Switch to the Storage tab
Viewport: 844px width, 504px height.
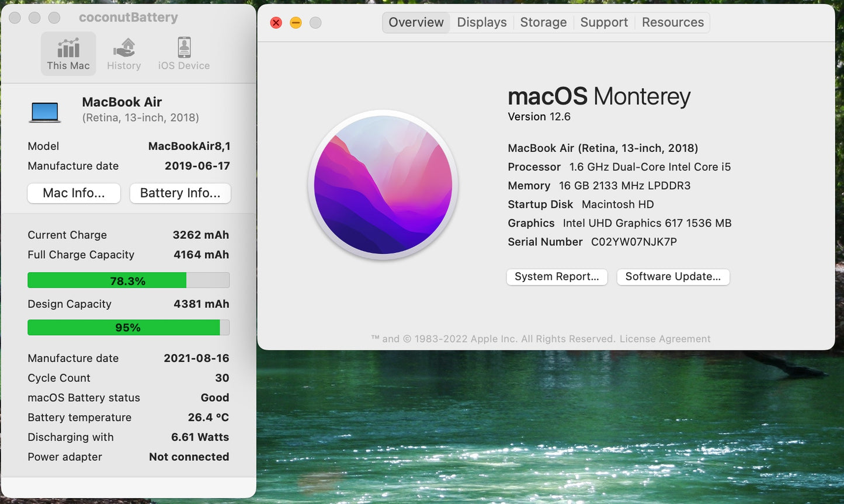click(x=543, y=22)
